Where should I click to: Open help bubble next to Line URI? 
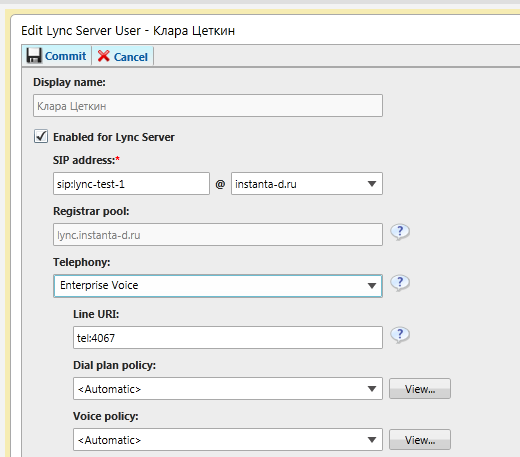(x=400, y=335)
